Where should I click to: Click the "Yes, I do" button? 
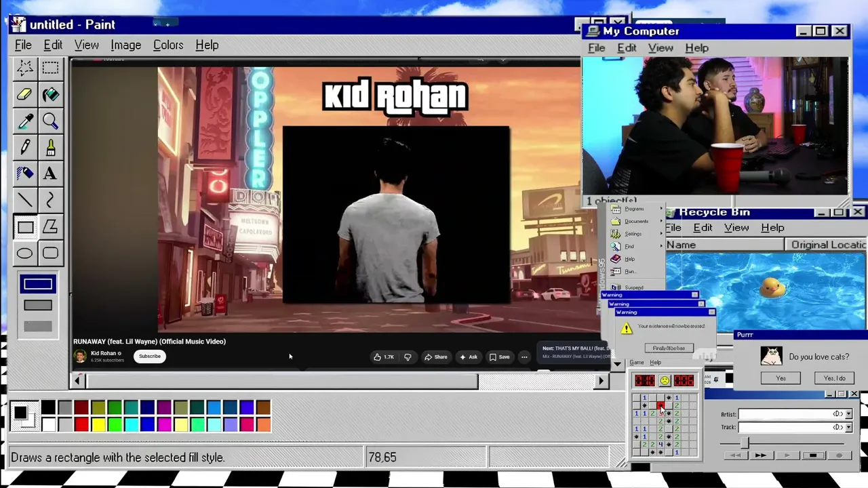tap(835, 378)
